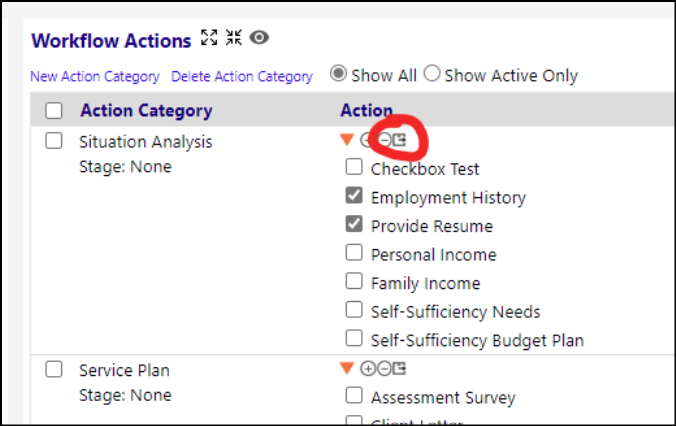Collapse the Situation Analysis orange triangle

pos(347,139)
